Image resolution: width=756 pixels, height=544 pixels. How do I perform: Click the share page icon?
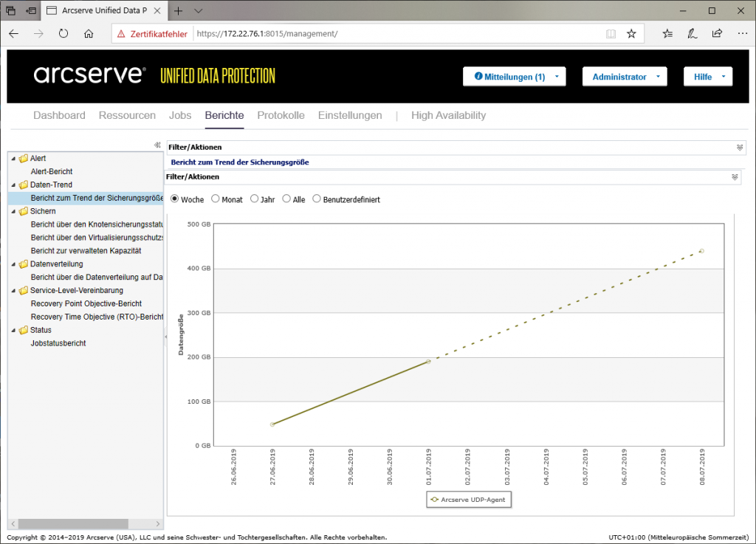(717, 33)
